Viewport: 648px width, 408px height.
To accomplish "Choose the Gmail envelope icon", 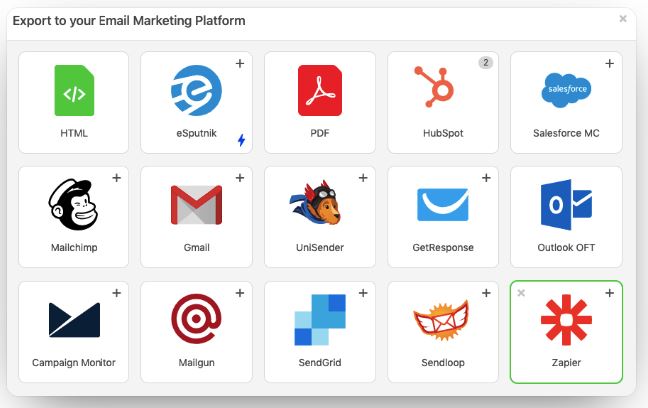I will coord(196,205).
